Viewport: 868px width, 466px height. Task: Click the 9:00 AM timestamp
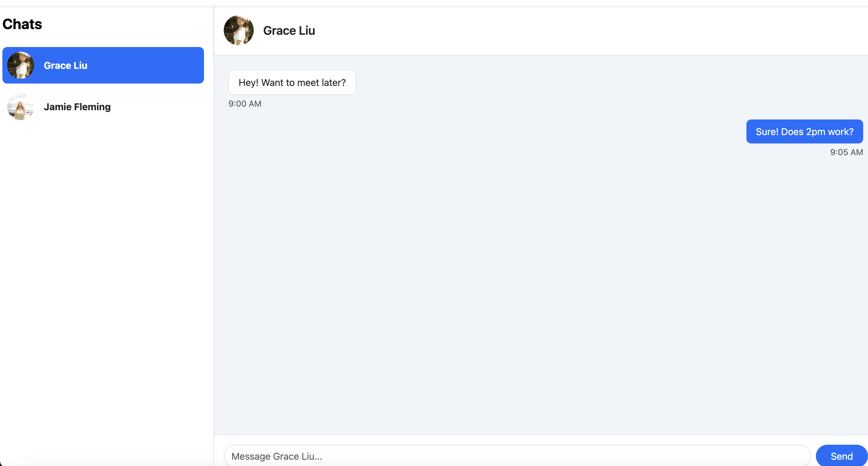(x=245, y=103)
